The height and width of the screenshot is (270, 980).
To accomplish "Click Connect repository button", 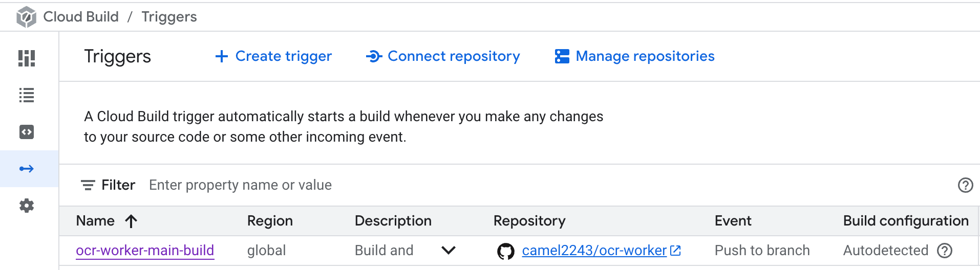I will click(443, 56).
